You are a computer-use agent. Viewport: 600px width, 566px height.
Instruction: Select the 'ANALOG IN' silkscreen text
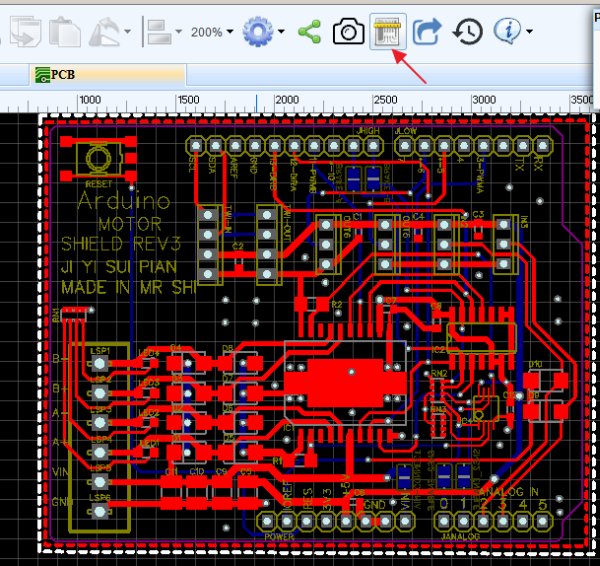[x=508, y=492]
